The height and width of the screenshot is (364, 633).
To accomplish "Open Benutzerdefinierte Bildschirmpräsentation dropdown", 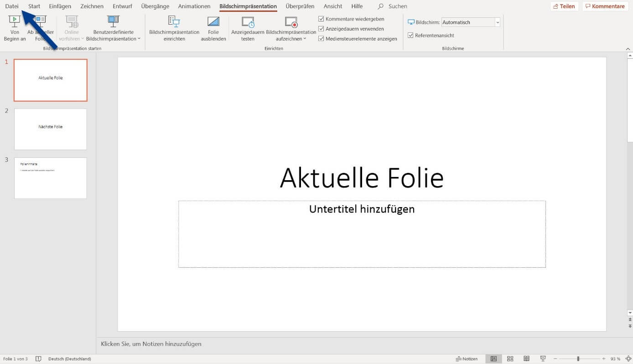I will pyautogui.click(x=113, y=28).
